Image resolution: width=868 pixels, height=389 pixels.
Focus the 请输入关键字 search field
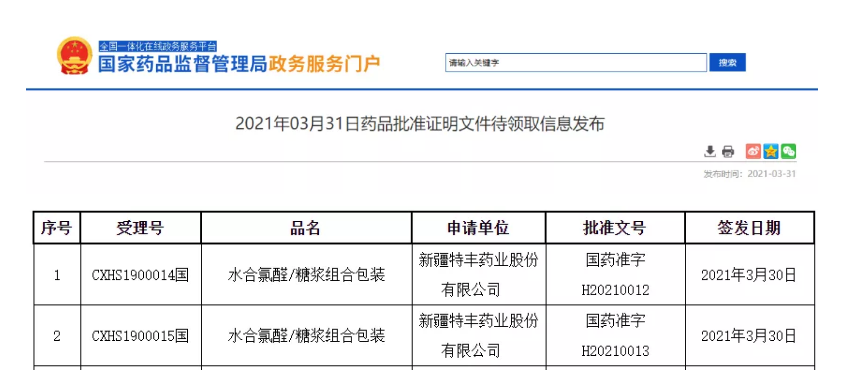click(x=576, y=63)
